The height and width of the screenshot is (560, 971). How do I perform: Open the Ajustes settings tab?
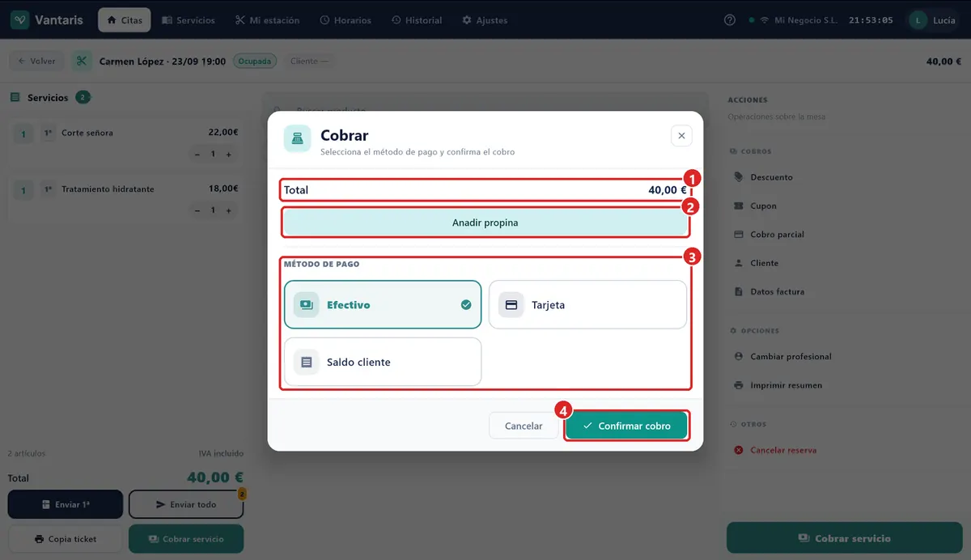click(x=485, y=20)
